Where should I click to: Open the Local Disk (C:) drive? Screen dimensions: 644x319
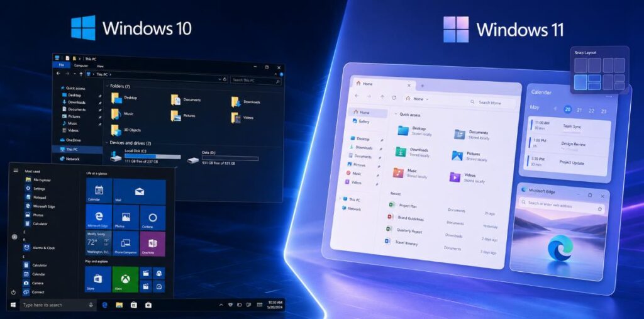pos(145,156)
